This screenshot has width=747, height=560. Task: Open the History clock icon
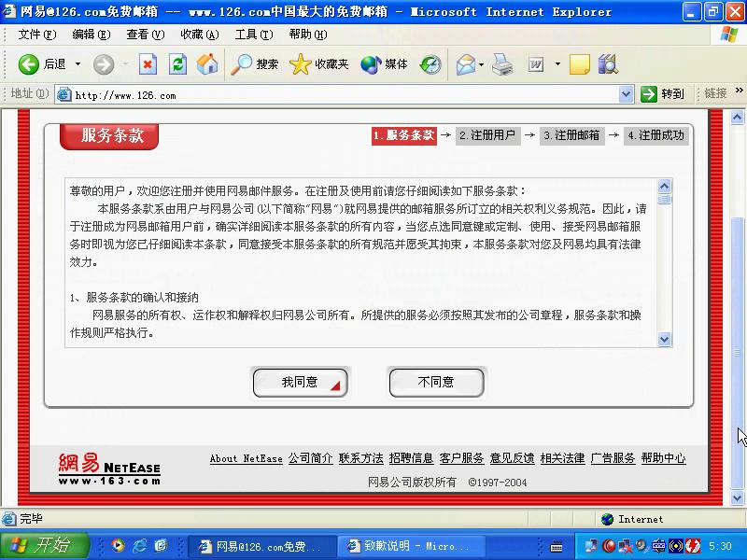pos(430,64)
